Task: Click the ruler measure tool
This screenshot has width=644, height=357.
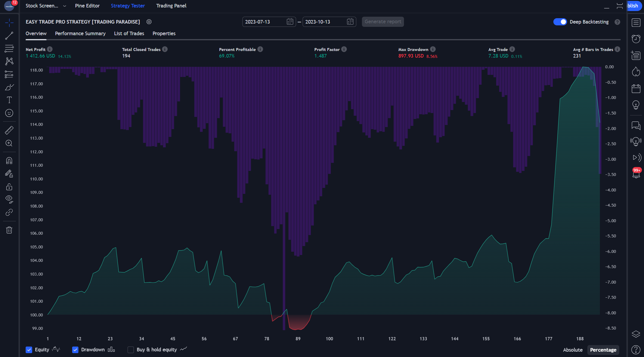Action: point(9,130)
